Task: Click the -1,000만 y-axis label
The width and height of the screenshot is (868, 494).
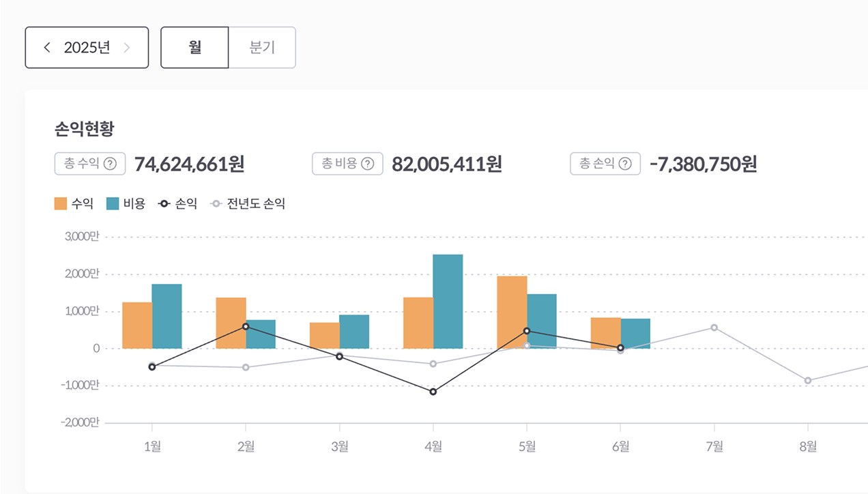Action: [x=80, y=386]
